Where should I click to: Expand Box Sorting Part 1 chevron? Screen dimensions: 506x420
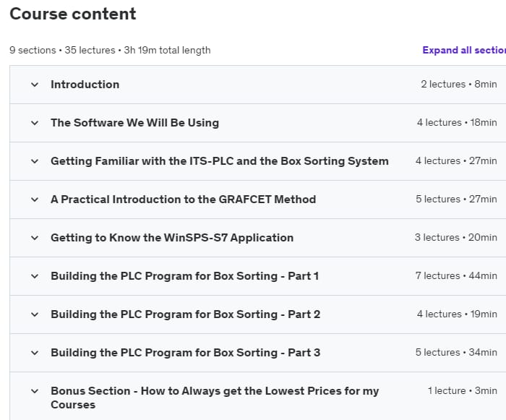click(x=34, y=276)
